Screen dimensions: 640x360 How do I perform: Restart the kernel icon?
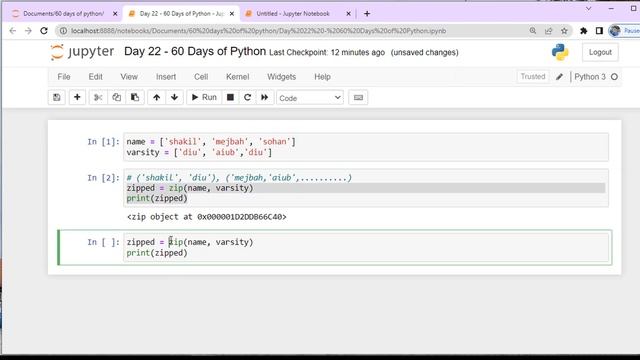[x=247, y=98]
